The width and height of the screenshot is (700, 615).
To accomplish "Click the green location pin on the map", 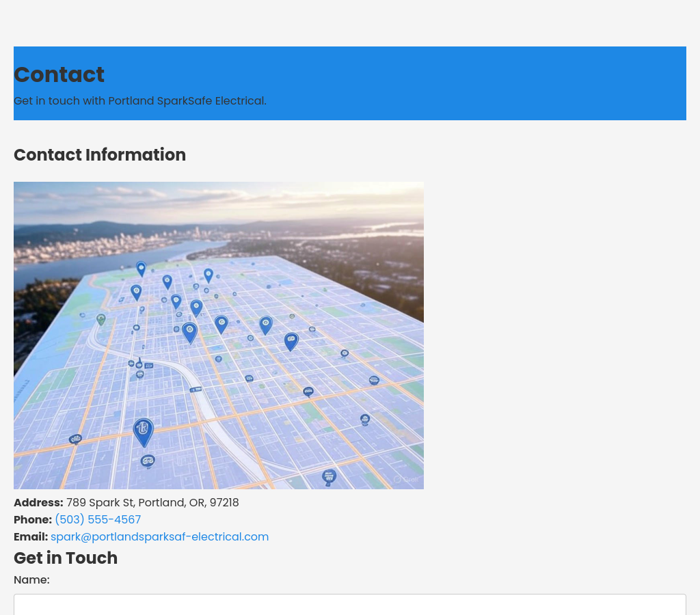I will coord(101,319).
